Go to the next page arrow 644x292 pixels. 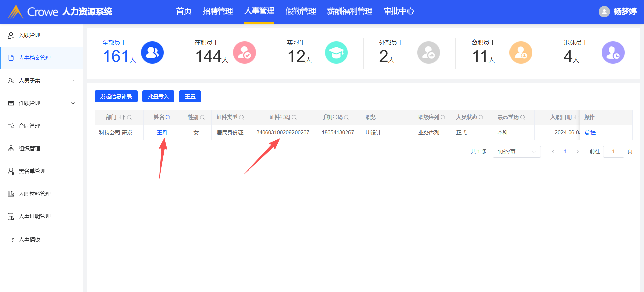click(578, 152)
